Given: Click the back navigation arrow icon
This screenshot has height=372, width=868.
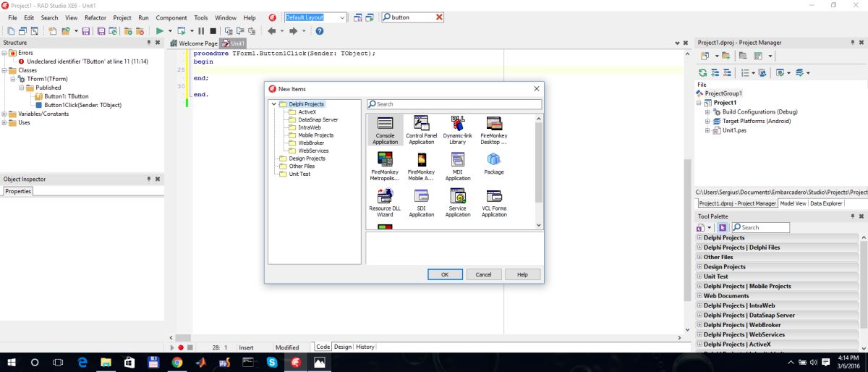Looking at the screenshot, I should click(272, 31).
